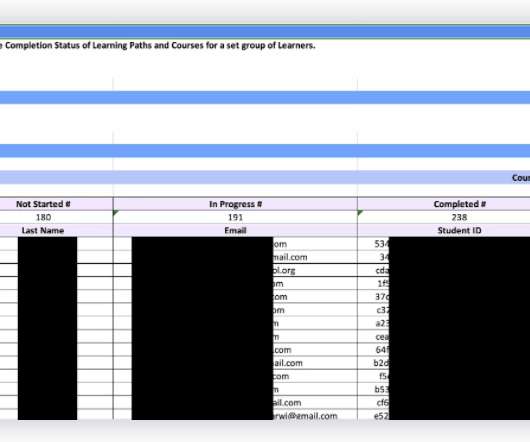
Task: Select the "Completed #" header cell
Action: 444,204
